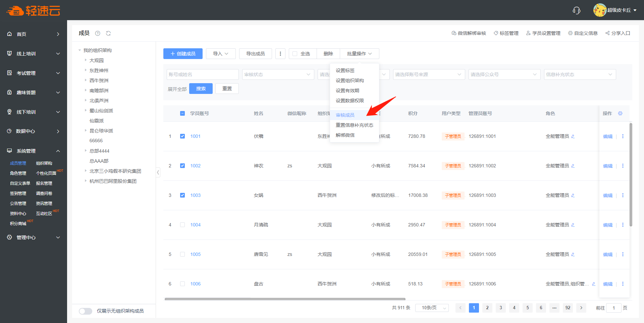Open the 请选择账号来源 dropdown
This screenshot has height=323, width=644.
[x=428, y=74]
